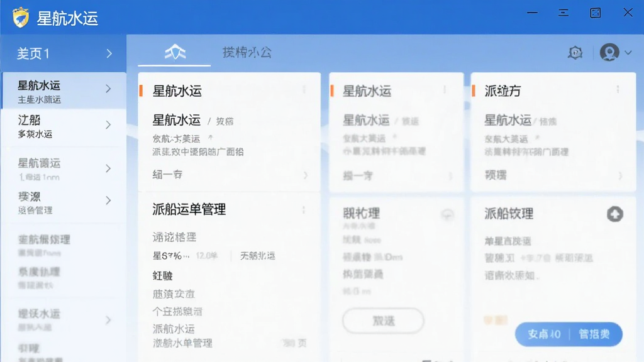Click the shield logo beside the app title

click(x=21, y=18)
